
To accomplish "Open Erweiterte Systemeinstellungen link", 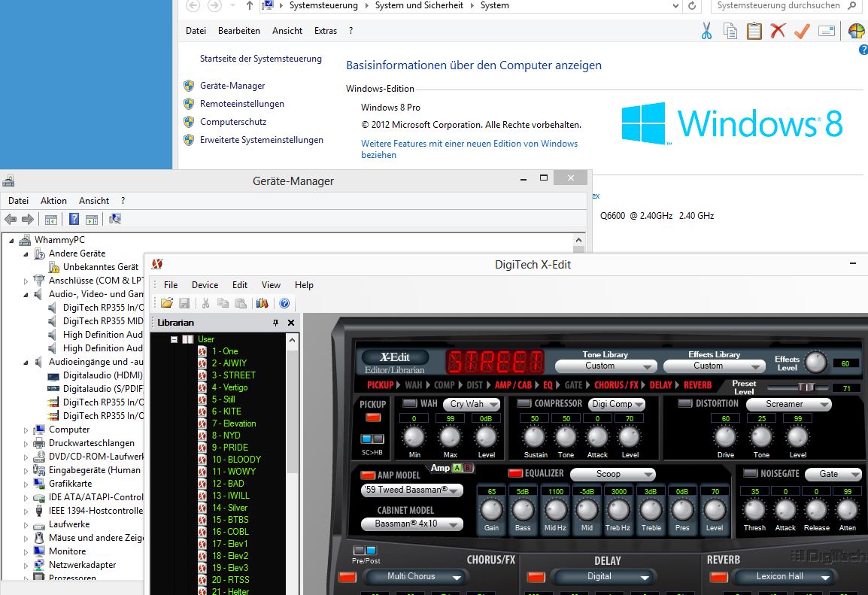I will coord(261,140).
